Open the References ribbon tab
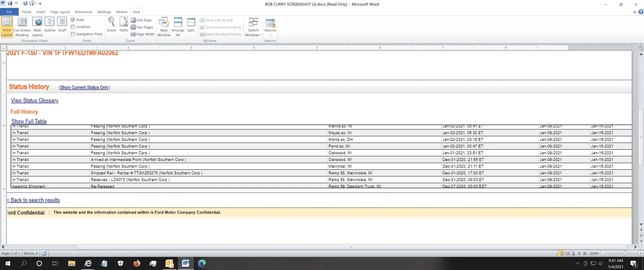This screenshot has width=644, height=270. pos(83,12)
